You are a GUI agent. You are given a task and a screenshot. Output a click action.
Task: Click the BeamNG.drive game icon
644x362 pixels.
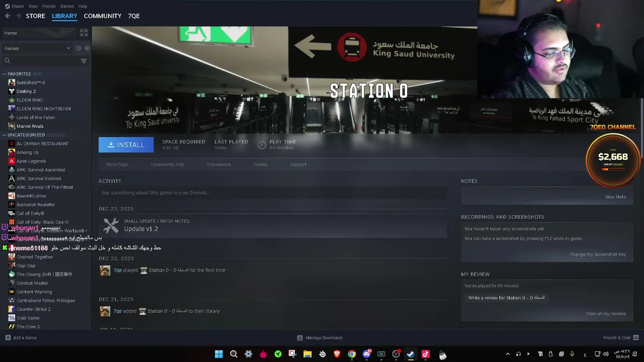12,196
